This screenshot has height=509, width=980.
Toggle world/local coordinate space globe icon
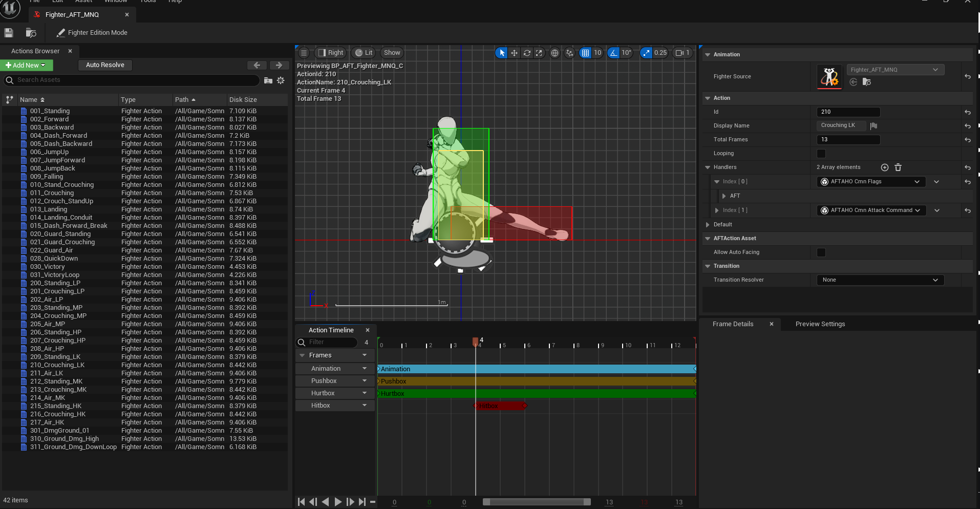[x=555, y=53]
